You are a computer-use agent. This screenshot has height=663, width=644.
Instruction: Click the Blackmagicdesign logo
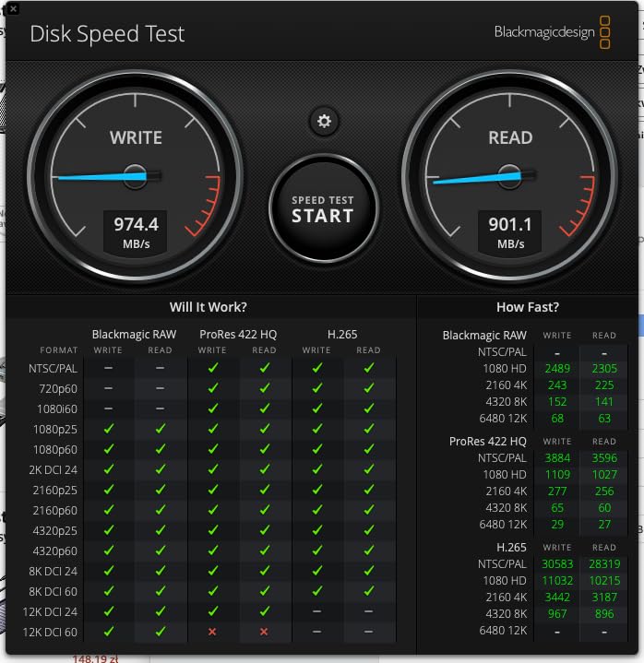552,32
